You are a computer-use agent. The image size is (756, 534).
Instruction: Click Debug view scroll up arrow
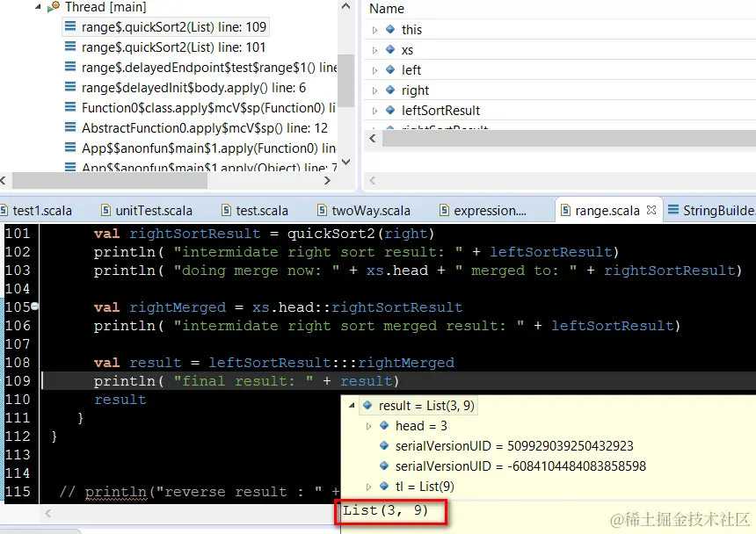pyautogui.click(x=345, y=6)
